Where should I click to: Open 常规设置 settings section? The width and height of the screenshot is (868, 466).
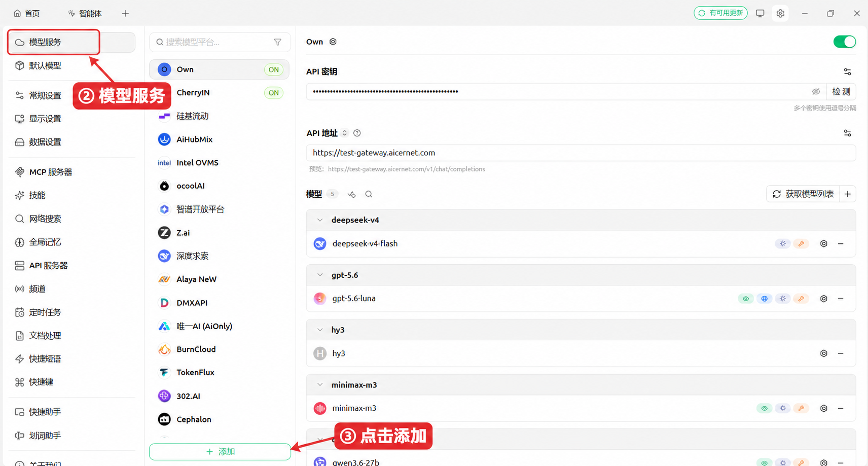(71, 95)
